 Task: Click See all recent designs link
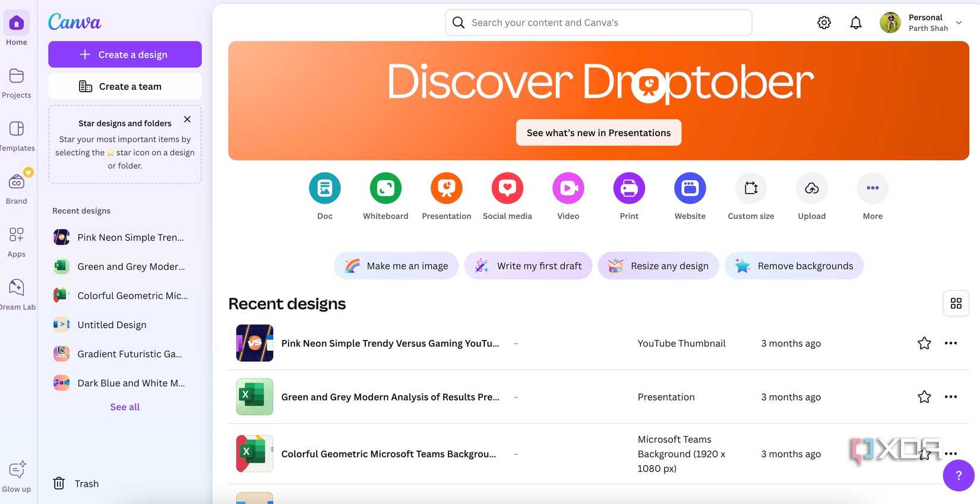point(125,407)
